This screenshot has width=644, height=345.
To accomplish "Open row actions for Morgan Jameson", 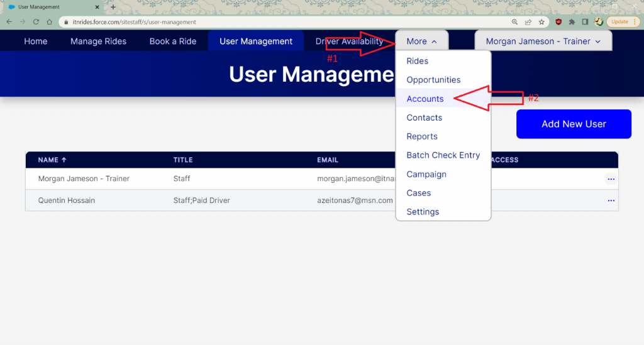I will coord(611,179).
